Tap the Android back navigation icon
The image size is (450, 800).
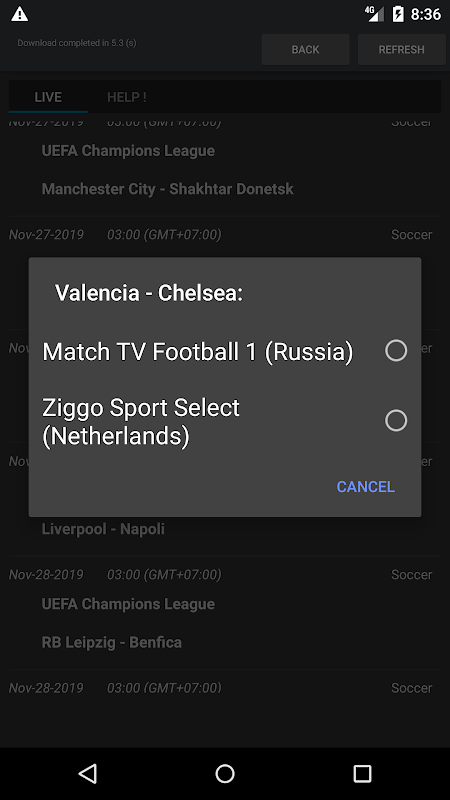[x=88, y=773]
